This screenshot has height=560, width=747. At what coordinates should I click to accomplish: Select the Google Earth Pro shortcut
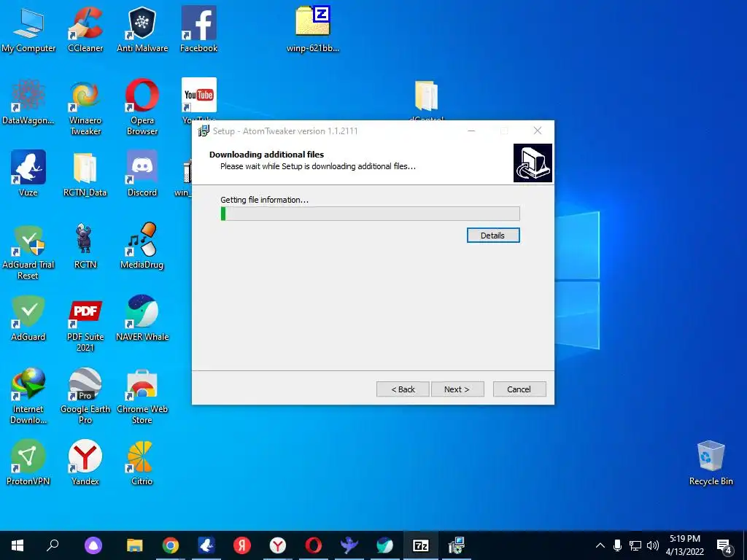click(x=85, y=396)
